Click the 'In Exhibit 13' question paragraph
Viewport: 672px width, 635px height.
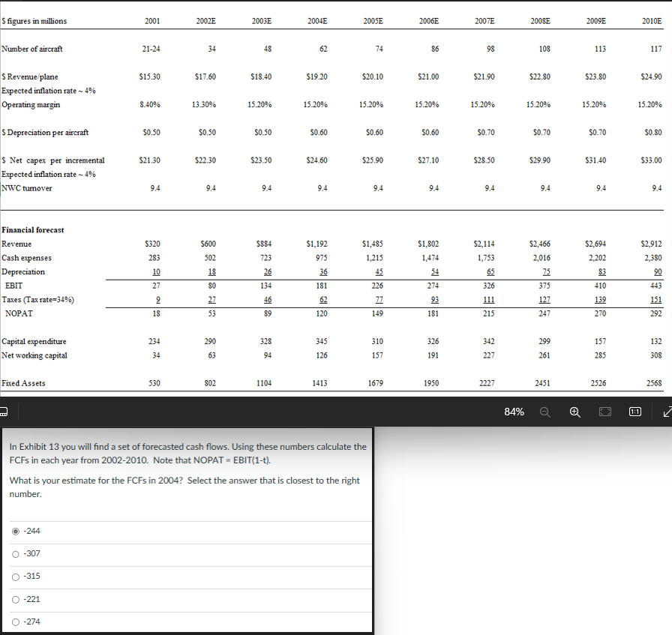[187, 454]
